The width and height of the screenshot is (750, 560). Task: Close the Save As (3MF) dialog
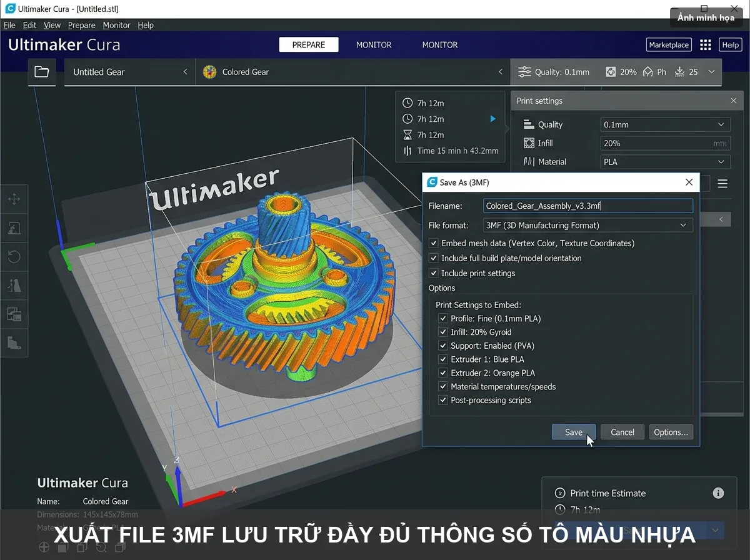pos(689,182)
